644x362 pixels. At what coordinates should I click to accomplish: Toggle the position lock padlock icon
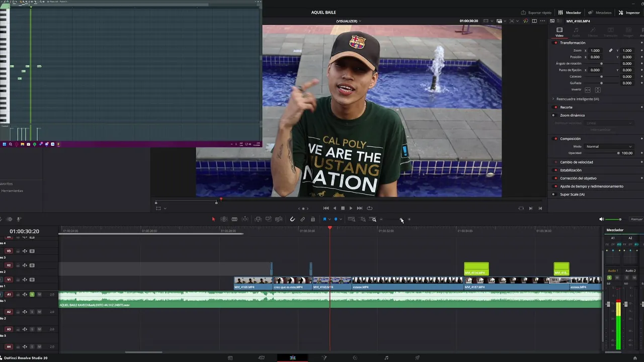(312, 219)
